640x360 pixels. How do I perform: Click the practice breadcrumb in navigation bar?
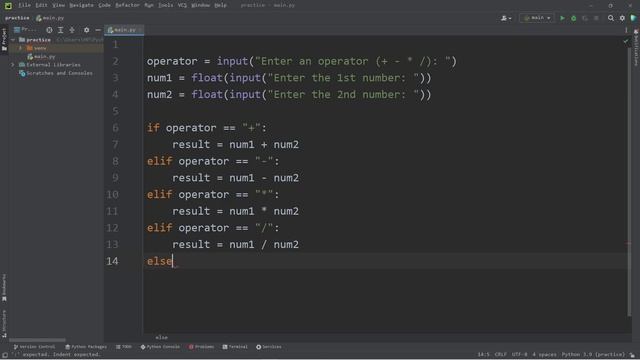coord(17,18)
